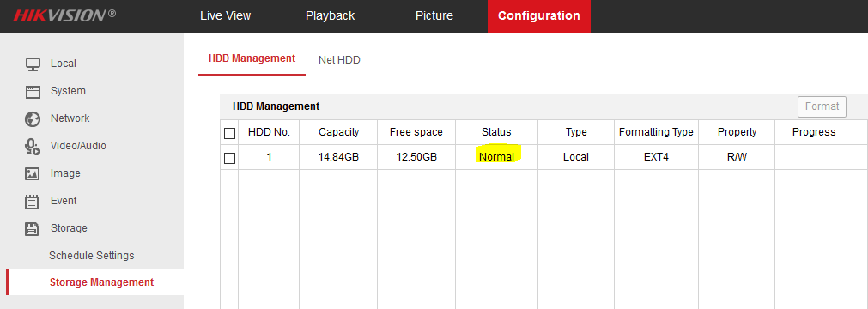Go to the Playback tab
Screen dimensions: 868x309
coord(330,16)
